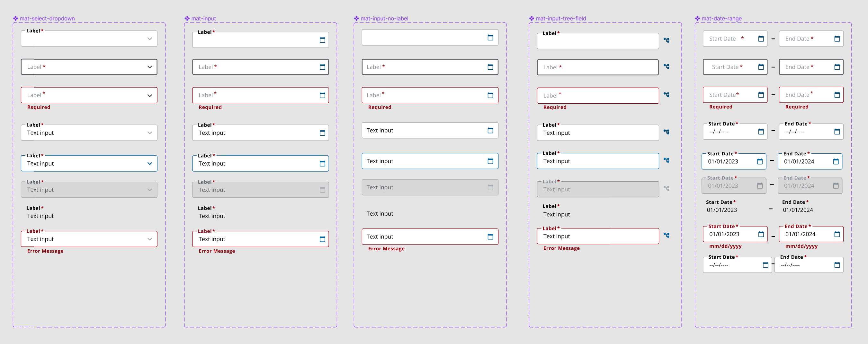Click calendar icon in mat-input Required error field
Viewport: 868px width, 344px height.
point(322,95)
